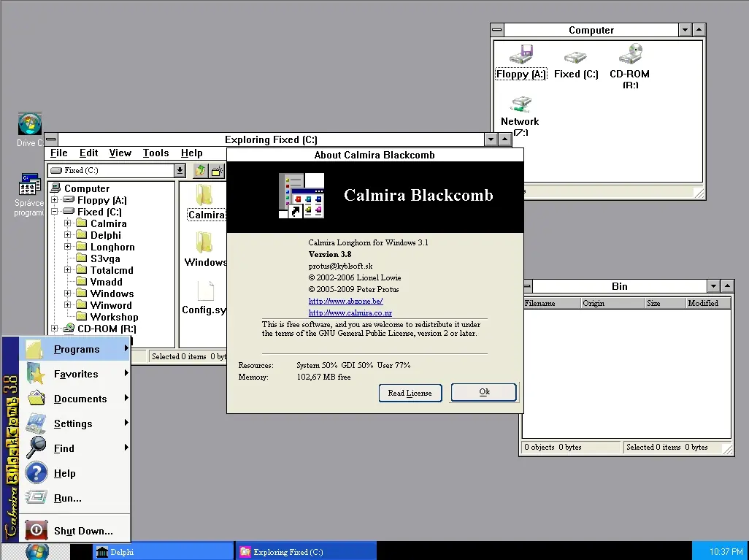This screenshot has width=749, height=560.
Task: Open the File menu in Explorer
Action: click(58, 153)
